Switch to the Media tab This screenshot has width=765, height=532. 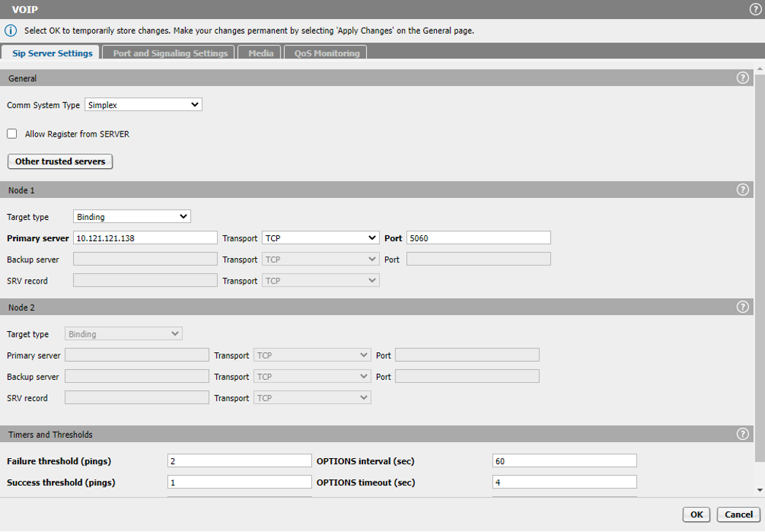click(261, 53)
